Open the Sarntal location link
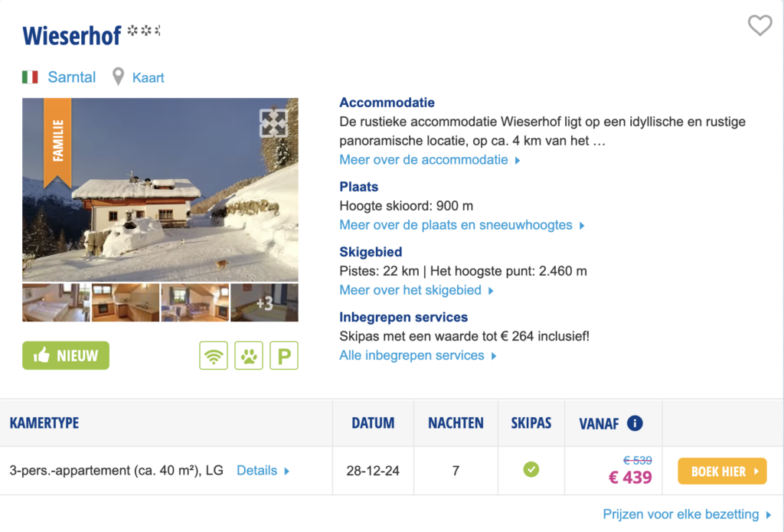 click(72, 77)
